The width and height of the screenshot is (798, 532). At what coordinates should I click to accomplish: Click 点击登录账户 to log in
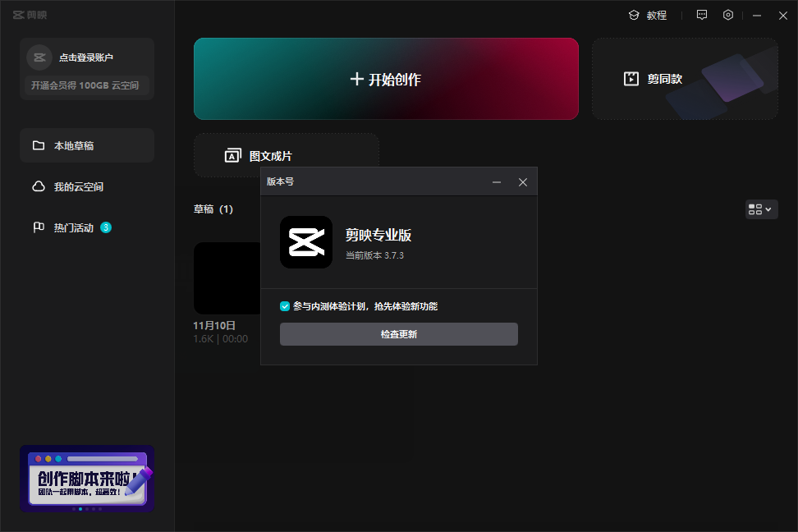pyautogui.click(x=86, y=57)
